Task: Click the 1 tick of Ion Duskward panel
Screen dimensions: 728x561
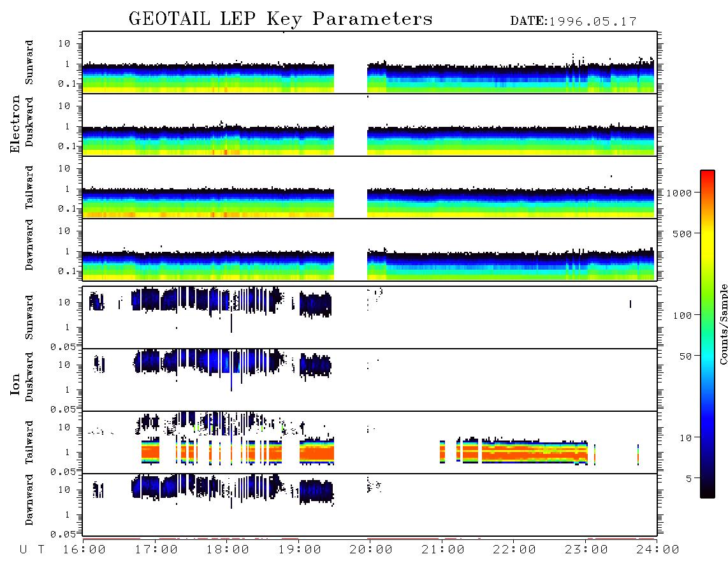Action: [67, 390]
